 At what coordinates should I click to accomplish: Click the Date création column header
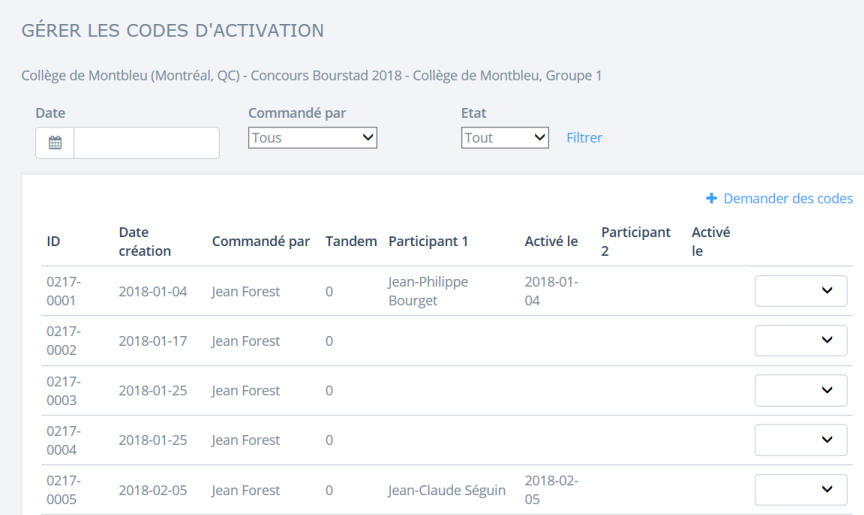pyautogui.click(x=145, y=241)
